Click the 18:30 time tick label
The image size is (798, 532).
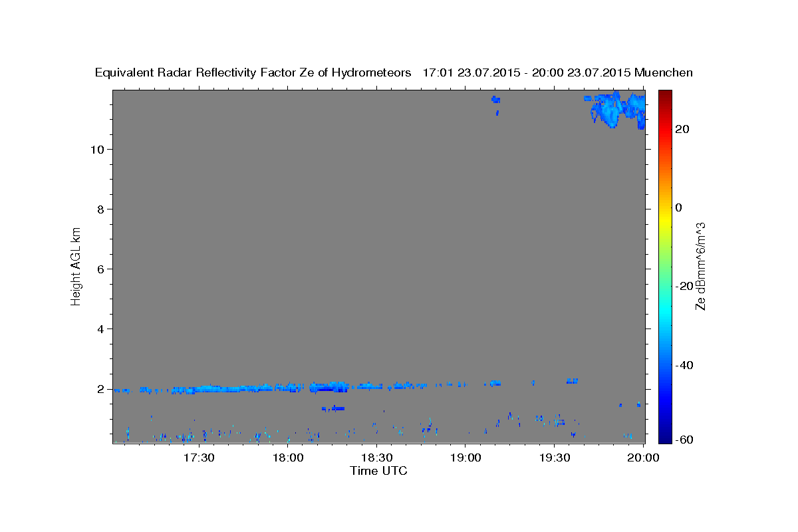tap(376, 458)
